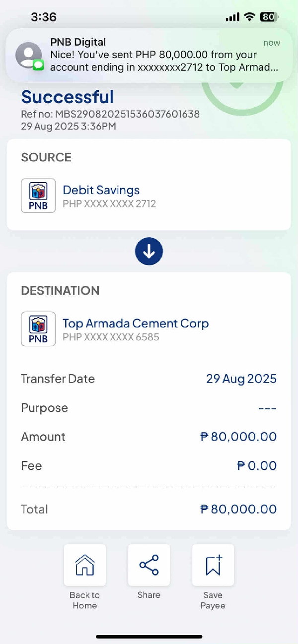Select Top Armada Cement Corp payee name
Screen dimensions: 298x644
coord(136,323)
